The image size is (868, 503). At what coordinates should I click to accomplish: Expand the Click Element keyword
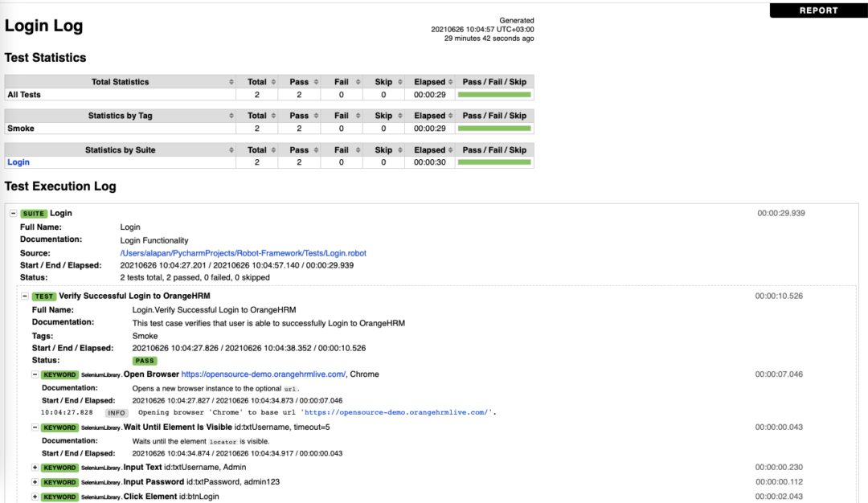(x=35, y=497)
